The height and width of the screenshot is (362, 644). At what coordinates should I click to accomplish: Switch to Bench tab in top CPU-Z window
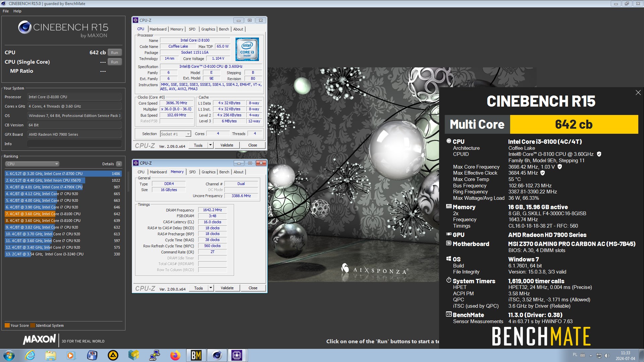pos(224,29)
